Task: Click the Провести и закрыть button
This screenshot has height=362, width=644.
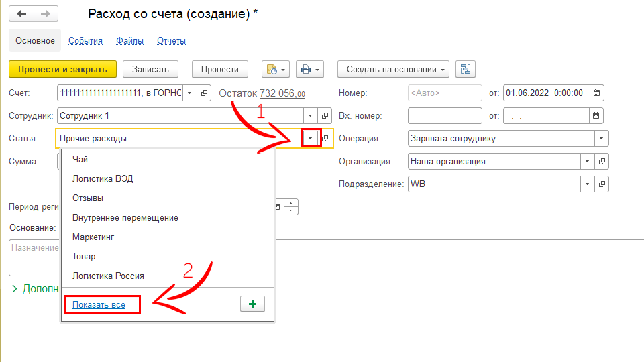Action: [62, 70]
